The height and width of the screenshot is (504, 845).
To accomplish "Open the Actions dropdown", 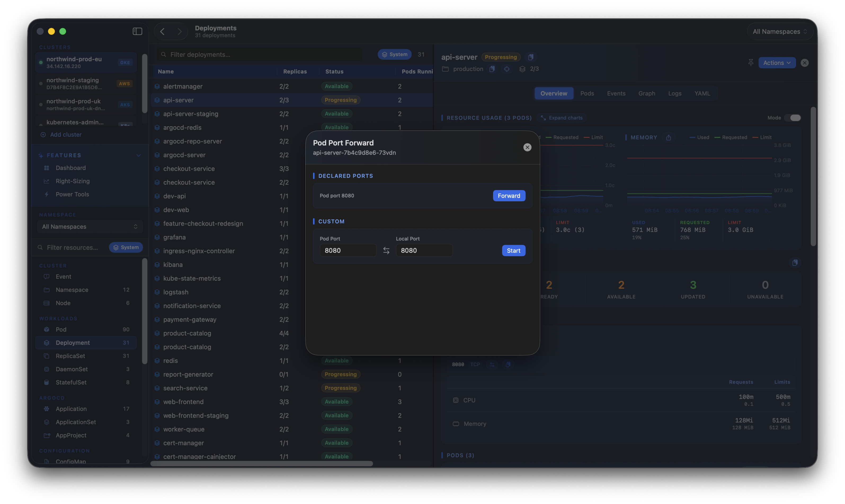I will [777, 63].
